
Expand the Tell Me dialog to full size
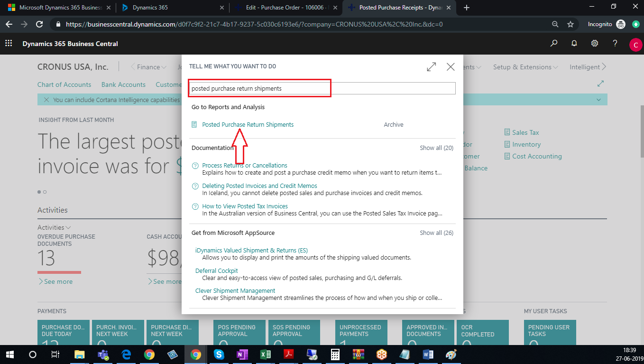coord(431,67)
